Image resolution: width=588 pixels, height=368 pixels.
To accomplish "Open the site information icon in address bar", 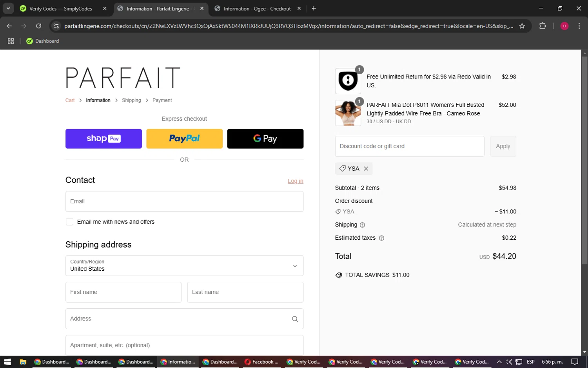I will [x=56, y=26].
